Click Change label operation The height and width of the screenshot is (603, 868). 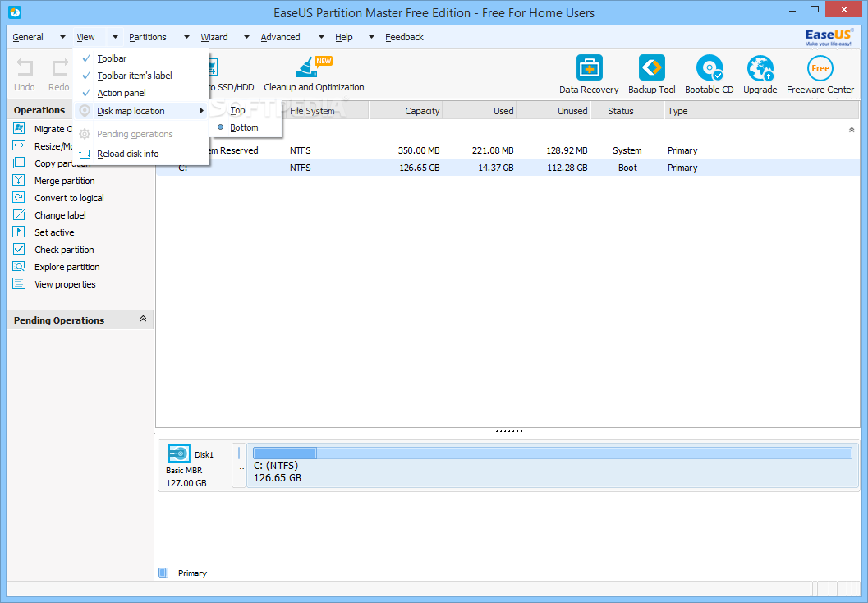60,215
